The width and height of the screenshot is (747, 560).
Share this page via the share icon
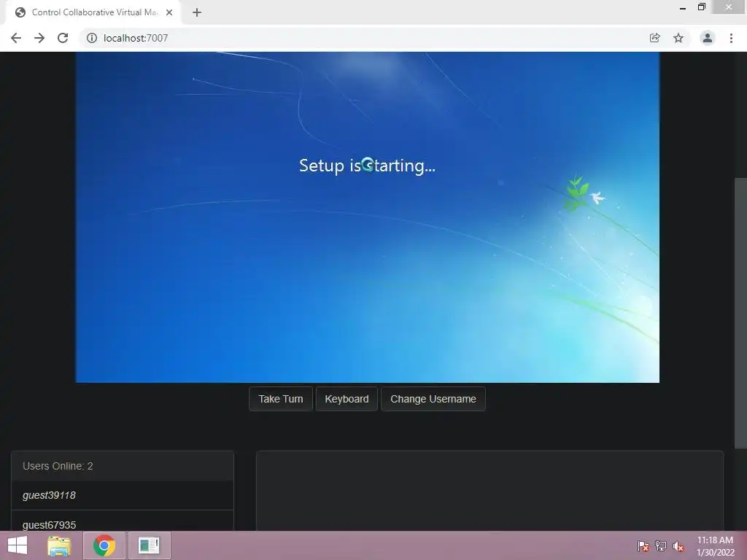tap(654, 38)
